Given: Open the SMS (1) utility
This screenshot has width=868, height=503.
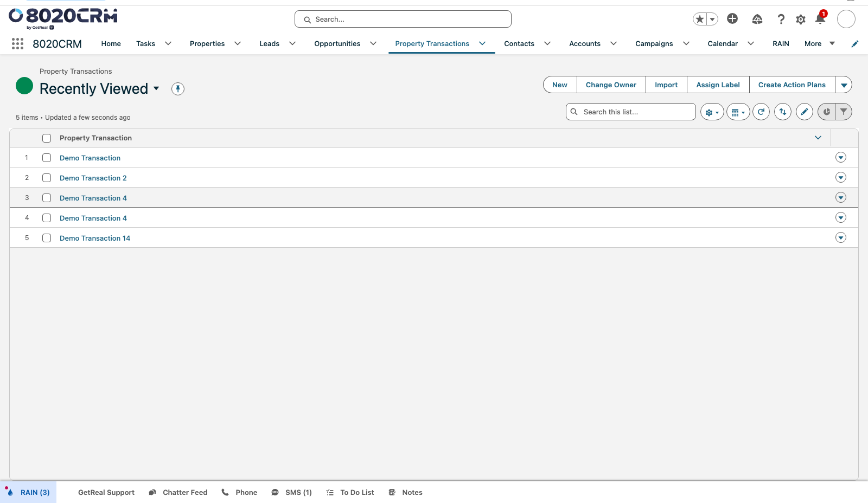Looking at the screenshot, I should pos(291,493).
